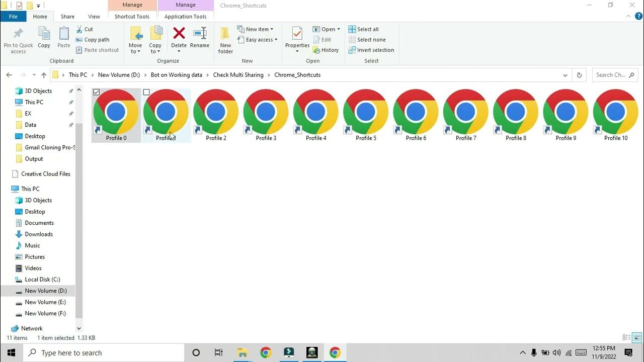Open recent locations dropdown arrow
Image resolution: width=644 pixels, height=362 pixels.
coord(34,75)
